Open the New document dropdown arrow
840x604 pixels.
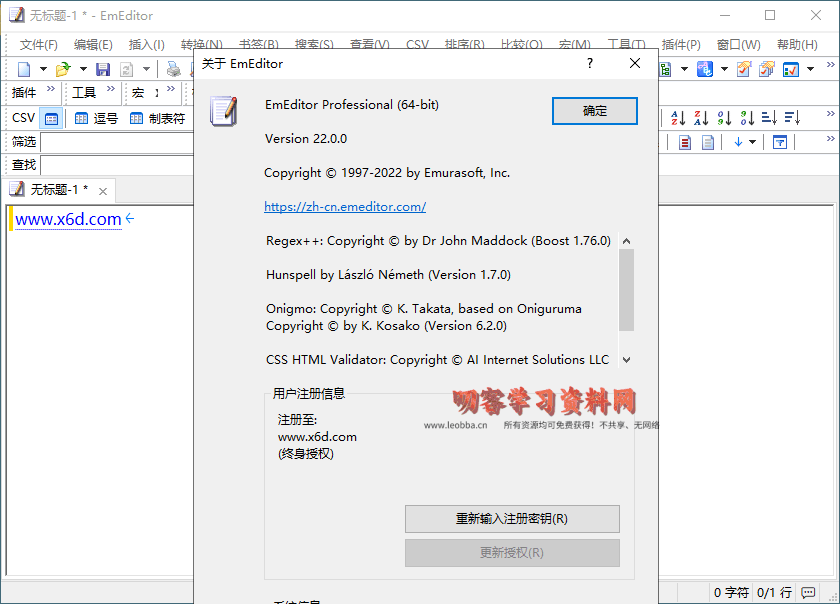[x=43, y=69]
